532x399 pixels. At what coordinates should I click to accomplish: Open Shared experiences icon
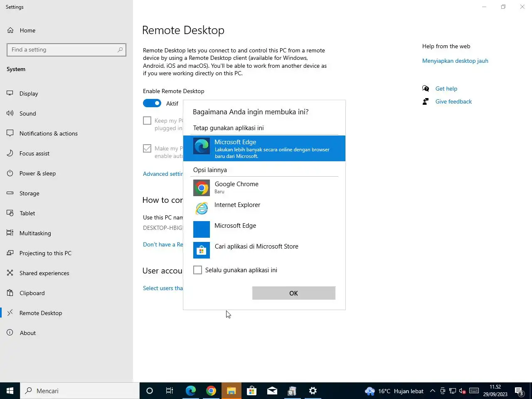click(x=10, y=273)
